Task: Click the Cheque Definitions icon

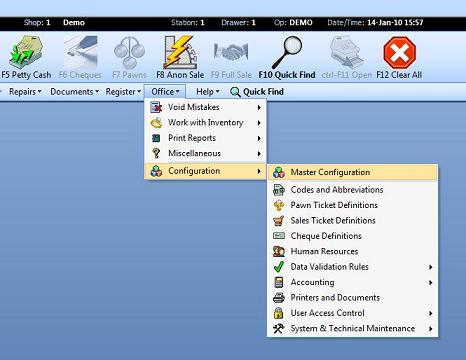Action: [279, 236]
